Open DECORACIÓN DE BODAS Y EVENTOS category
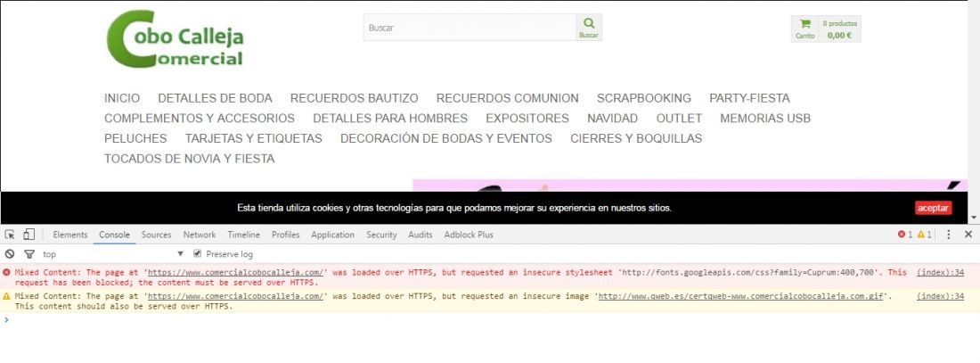 [x=446, y=138]
